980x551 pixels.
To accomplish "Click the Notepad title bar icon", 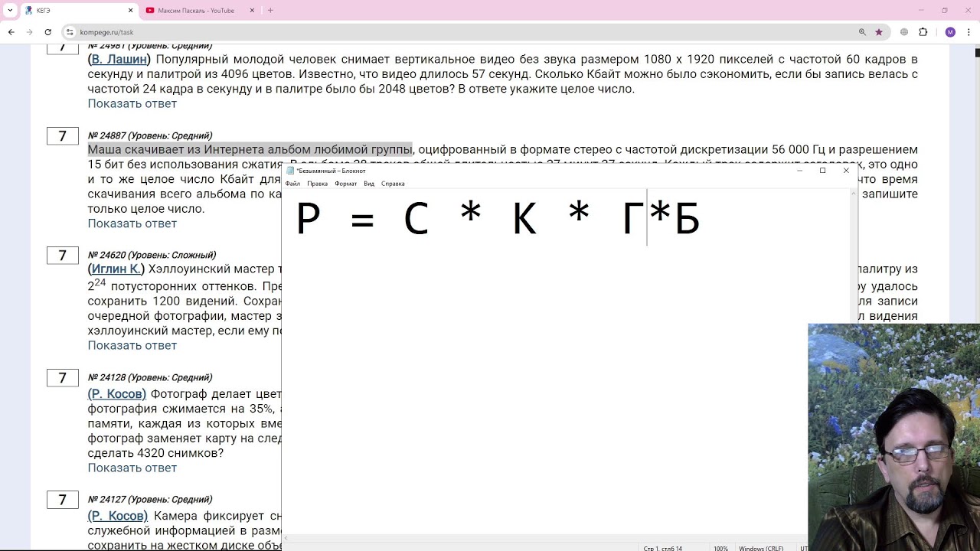I will pyautogui.click(x=290, y=171).
